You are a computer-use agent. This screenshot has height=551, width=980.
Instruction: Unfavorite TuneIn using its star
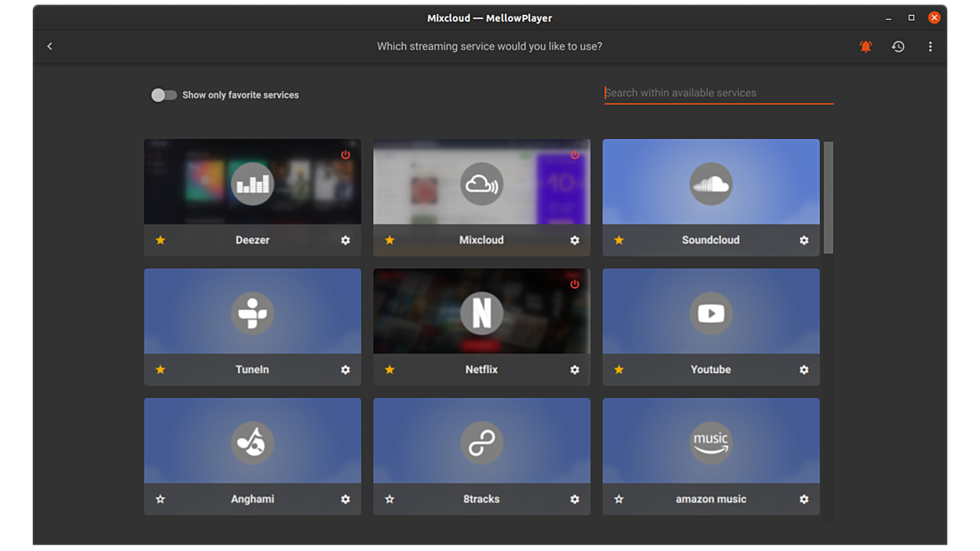coord(160,370)
